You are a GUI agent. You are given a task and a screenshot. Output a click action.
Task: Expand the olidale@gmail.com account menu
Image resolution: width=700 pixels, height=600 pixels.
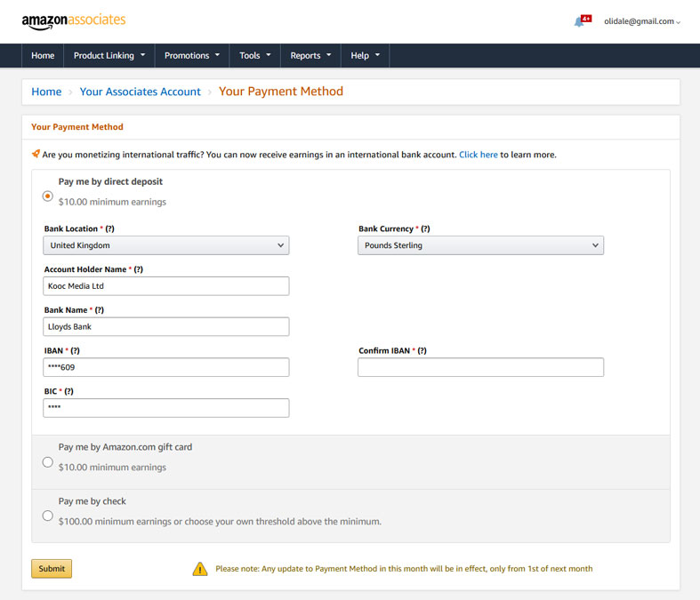pyautogui.click(x=642, y=21)
